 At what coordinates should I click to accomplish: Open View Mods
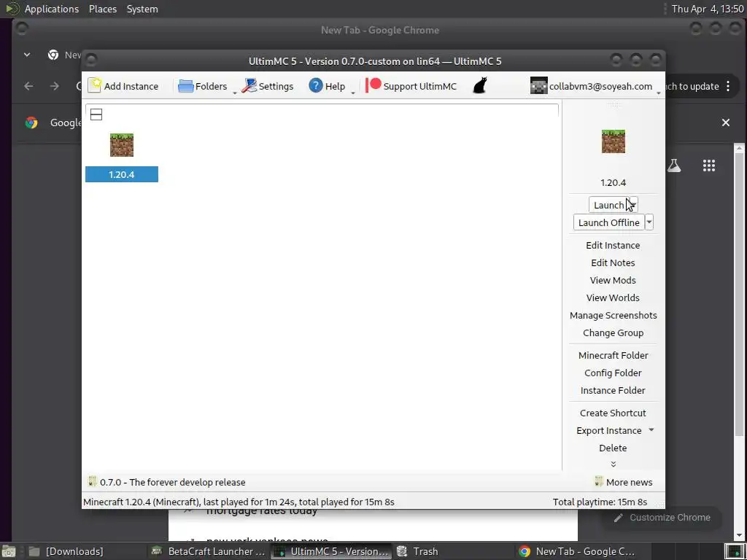[x=613, y=281]
